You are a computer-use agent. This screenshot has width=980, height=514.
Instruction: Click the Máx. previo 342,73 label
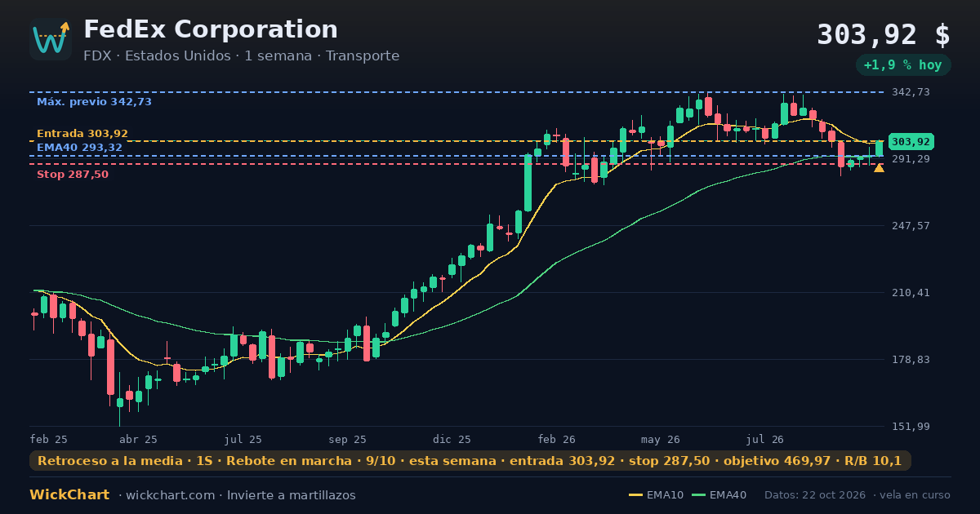coord(94,102)
